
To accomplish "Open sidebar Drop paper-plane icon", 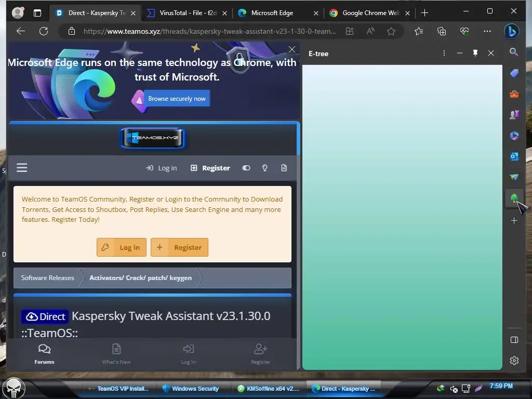I will pyautogui.click(x=514, y=177).
